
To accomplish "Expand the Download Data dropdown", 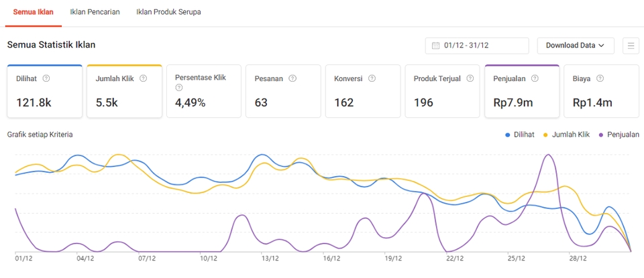I will click(576, 46).
